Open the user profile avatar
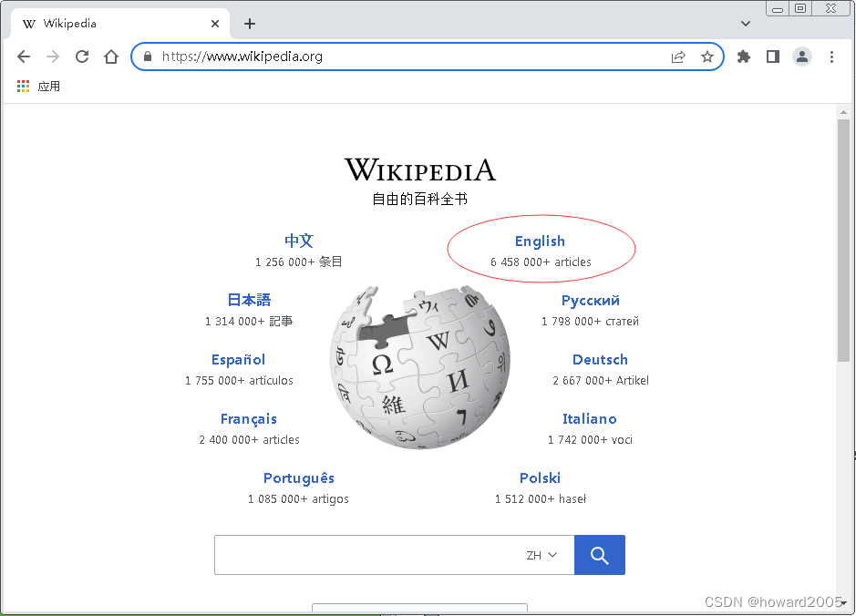The width and height of the screenshot is (856, 616). 802,56
